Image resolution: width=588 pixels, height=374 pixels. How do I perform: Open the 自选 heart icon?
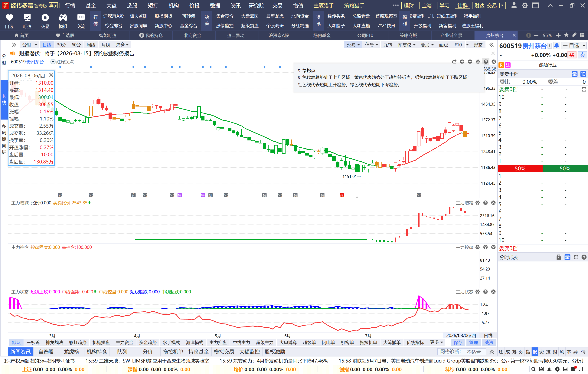tap(9, 18)
